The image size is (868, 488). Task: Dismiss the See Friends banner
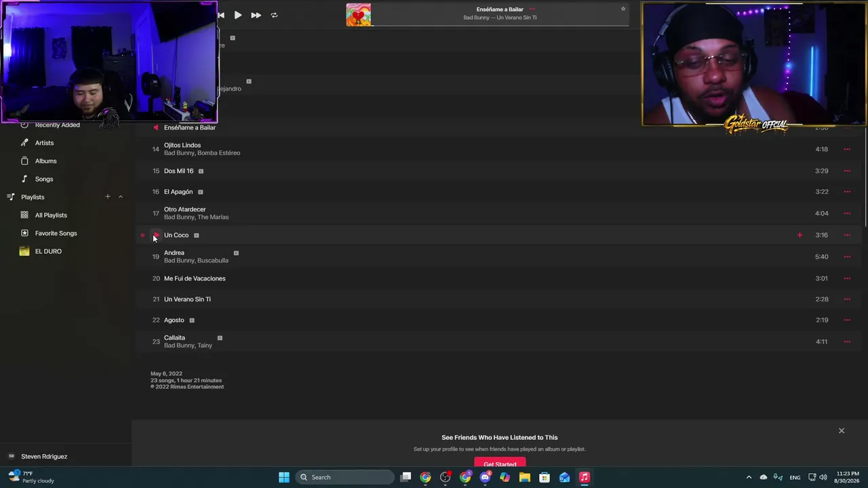[x=842, y=431]
